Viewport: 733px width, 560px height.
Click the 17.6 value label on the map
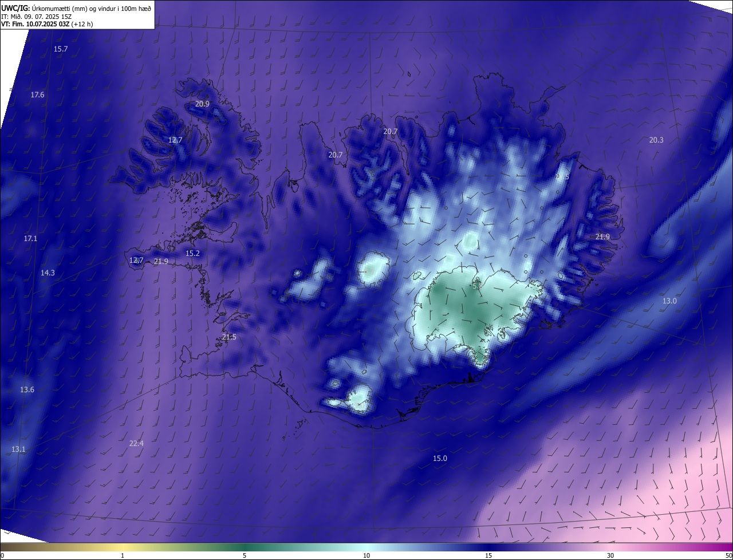(37, 94)
